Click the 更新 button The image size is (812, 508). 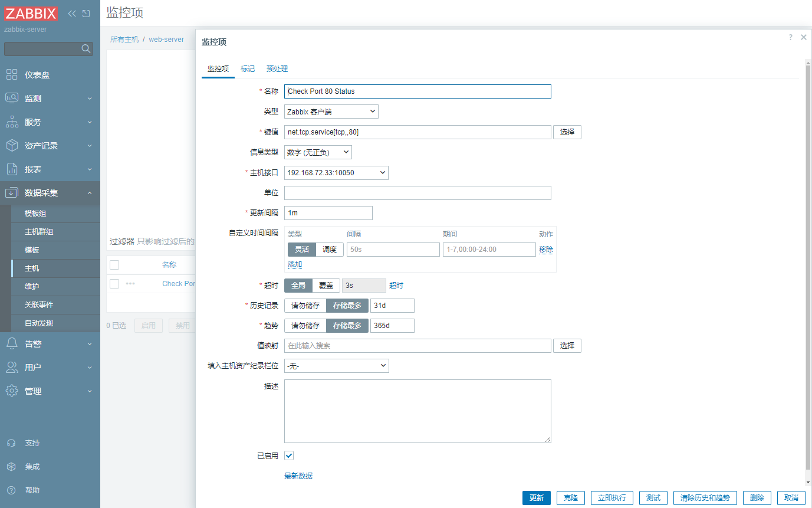(537, 498)
